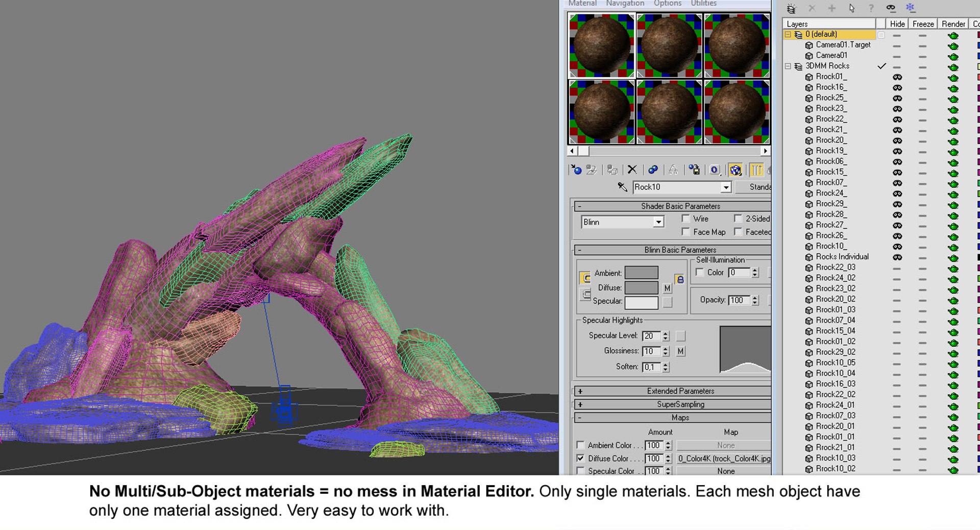
Task: Uncheck the Diffuse Color map checkbox
Action: [580, 459]
